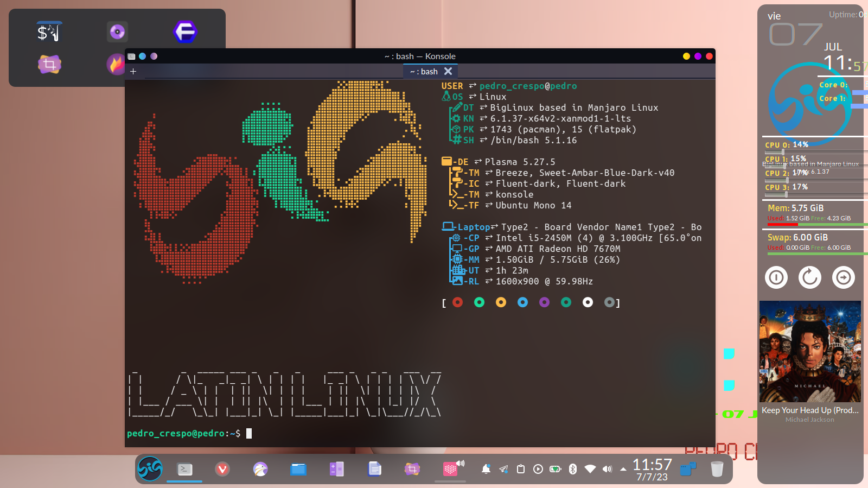Open the media player tray icon
868x488 pixels.
coord(538,469)
